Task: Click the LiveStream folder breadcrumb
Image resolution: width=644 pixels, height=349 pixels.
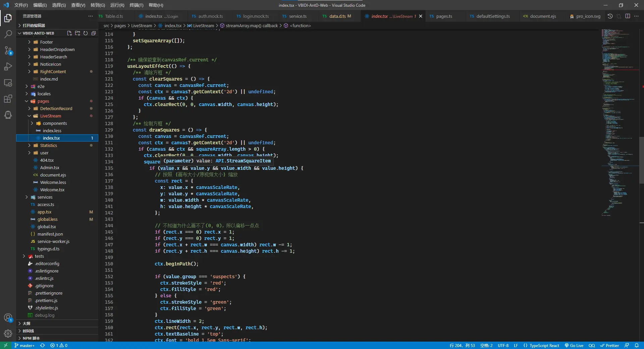Action: (x=142, y=26)
